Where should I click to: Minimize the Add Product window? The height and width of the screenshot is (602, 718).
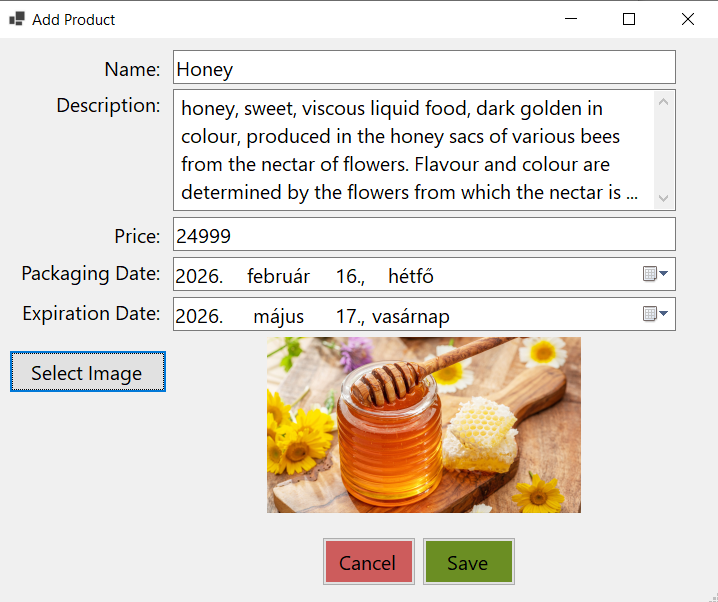[x=571, y=19]
